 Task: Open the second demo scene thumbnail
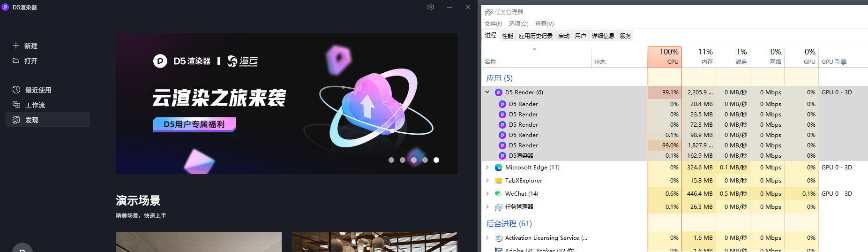tap(374, 242)
